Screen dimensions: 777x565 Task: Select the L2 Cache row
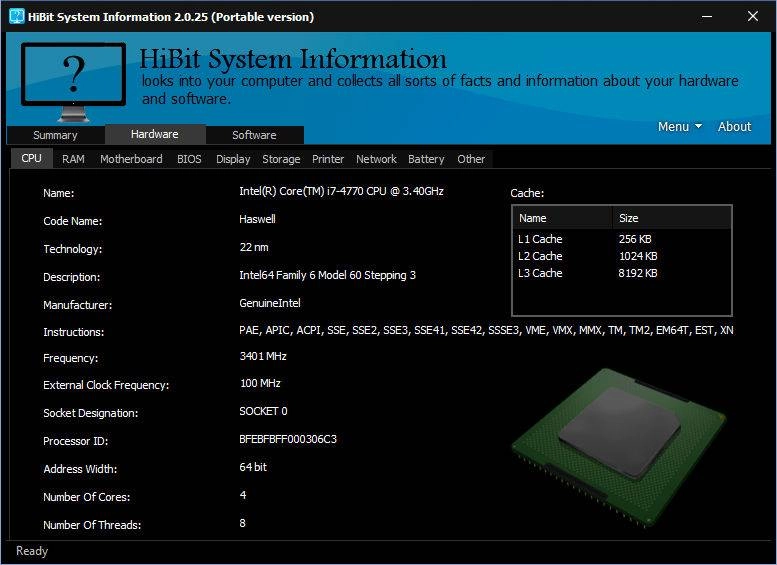point(622,256)
